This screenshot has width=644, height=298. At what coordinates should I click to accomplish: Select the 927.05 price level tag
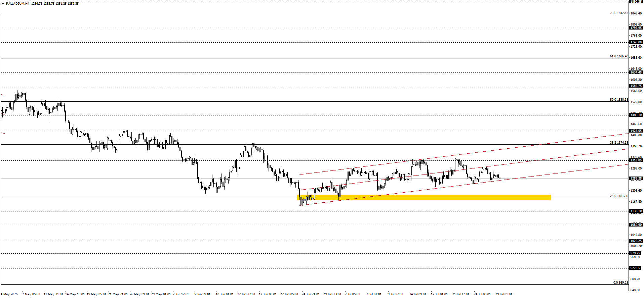pyautogui.click(x=636, y=268)
